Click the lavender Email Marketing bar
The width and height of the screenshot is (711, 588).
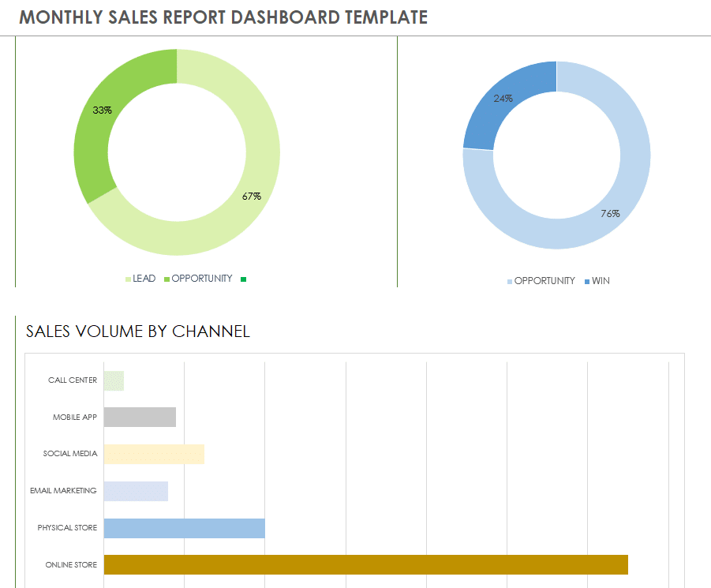pos(136,491)
